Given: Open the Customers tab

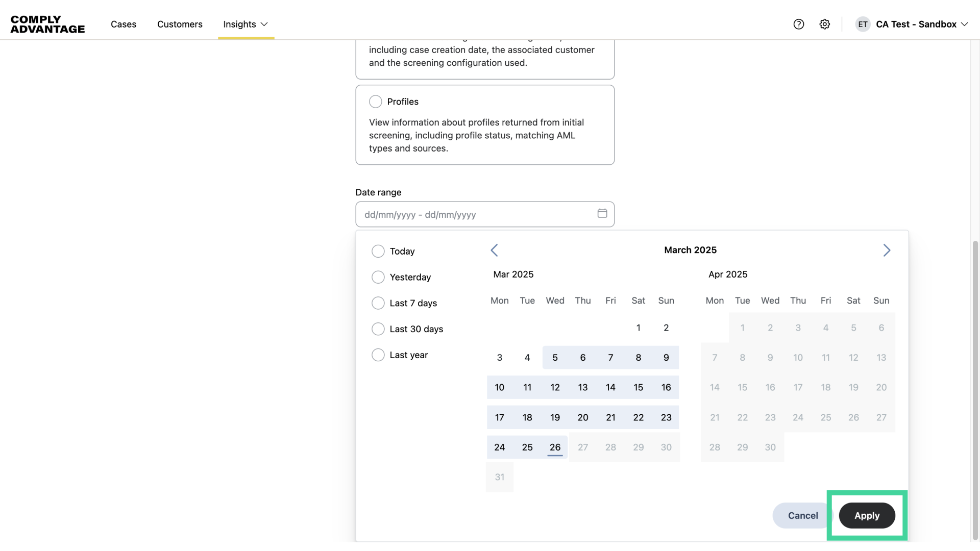Looking at the screenshot, I should click(x=180, y=24).
